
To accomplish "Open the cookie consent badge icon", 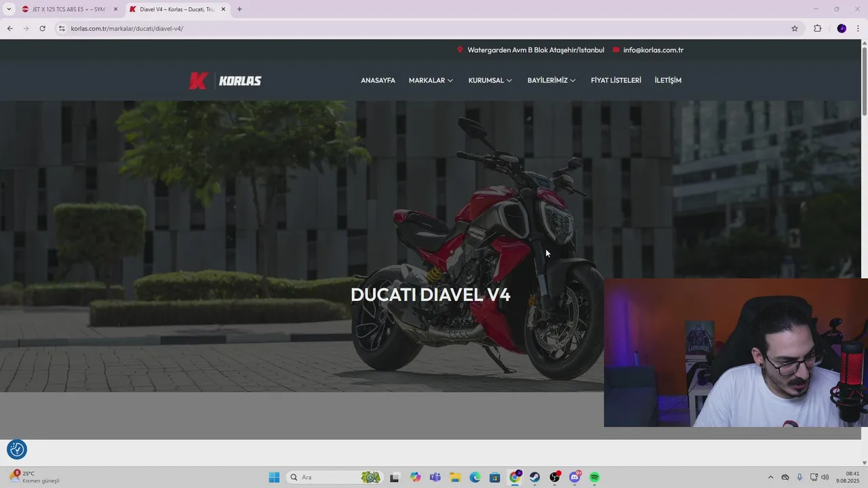I will [x=17, y=449].
